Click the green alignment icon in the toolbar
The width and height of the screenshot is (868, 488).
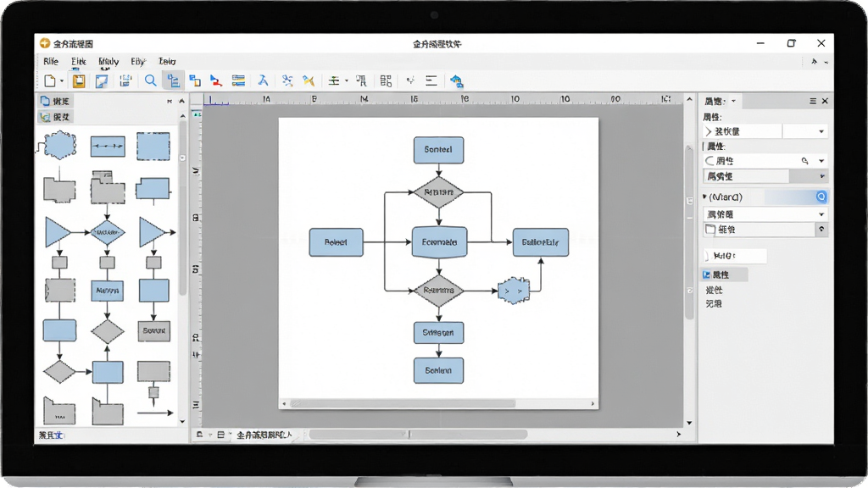click(x=334, y=80)
